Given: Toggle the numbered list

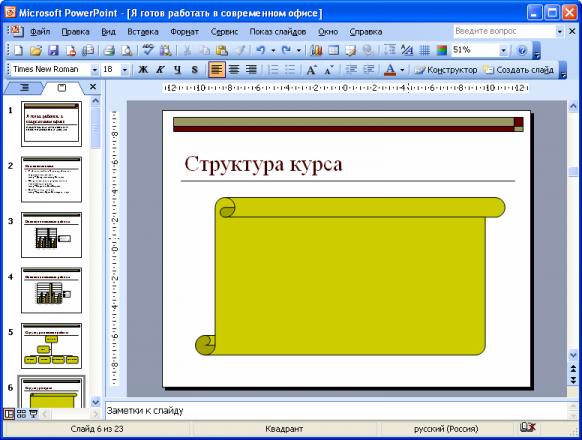Looking at the screenshot, I should [273, 69].
